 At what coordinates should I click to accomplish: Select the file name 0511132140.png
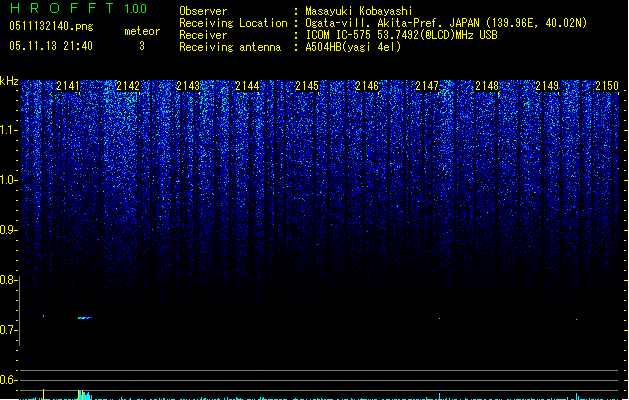[51, 27]
